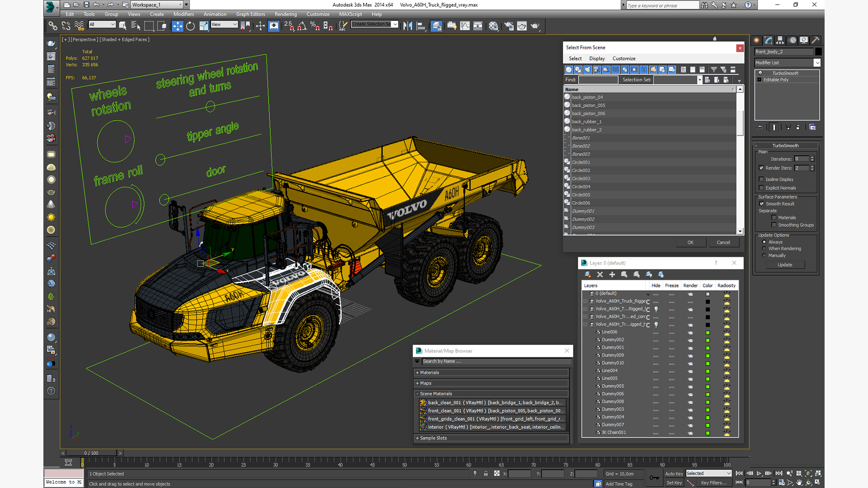Enable Separate by Materials checkbox

(x=774, y=218)
